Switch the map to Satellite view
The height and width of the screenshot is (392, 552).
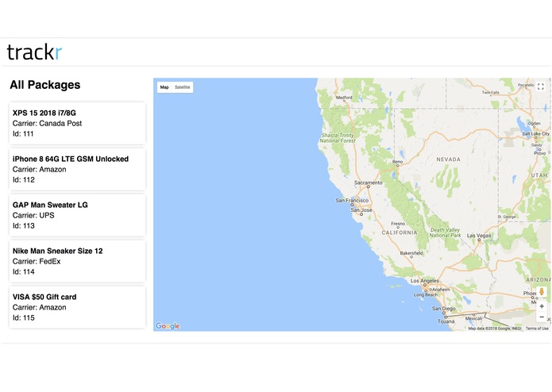183,87
